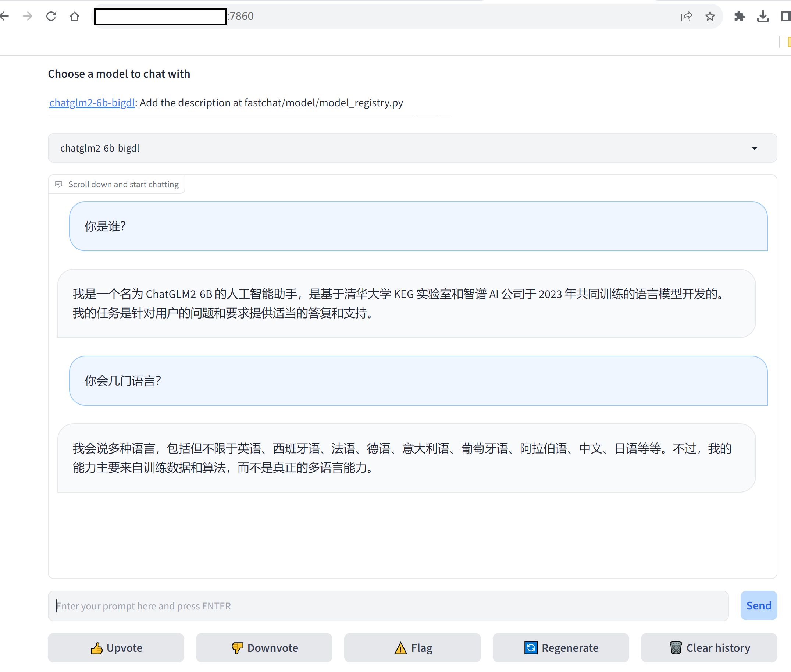Regenerate the last answer
Image resolution: width=791 pixels, height=672 pixels.
[560, 648]
